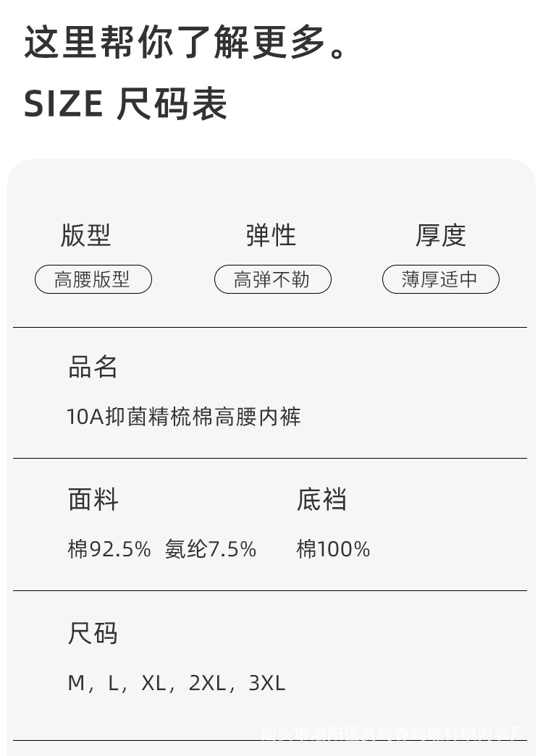Click the 尺码 section label
This screenshot has width=543, height=756.
tap(93, 633)
